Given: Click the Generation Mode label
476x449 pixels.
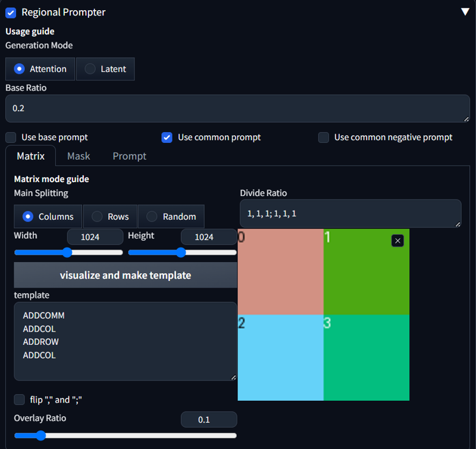Looking at the screenshot, I should point(39,46).
